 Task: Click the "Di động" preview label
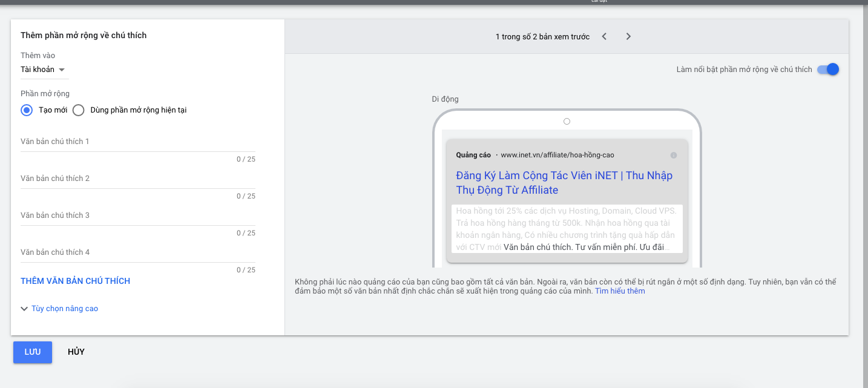click(x=445, y=99)
